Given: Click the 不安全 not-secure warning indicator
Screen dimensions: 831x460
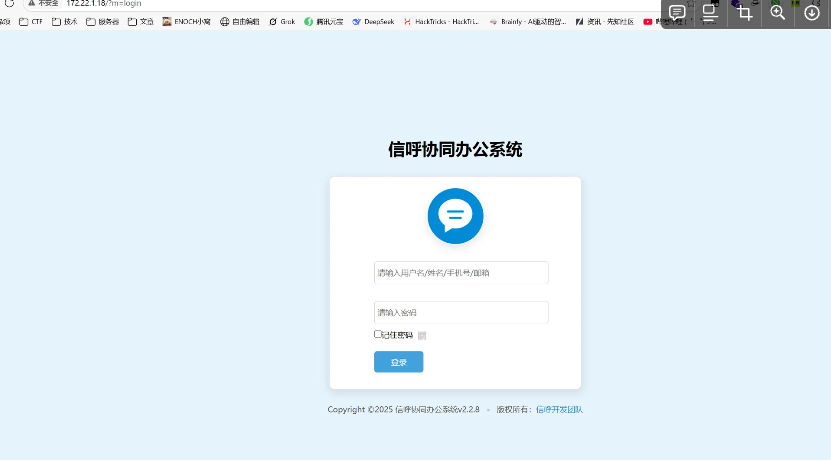Looking at the screenshot, I should pos(43,3).
